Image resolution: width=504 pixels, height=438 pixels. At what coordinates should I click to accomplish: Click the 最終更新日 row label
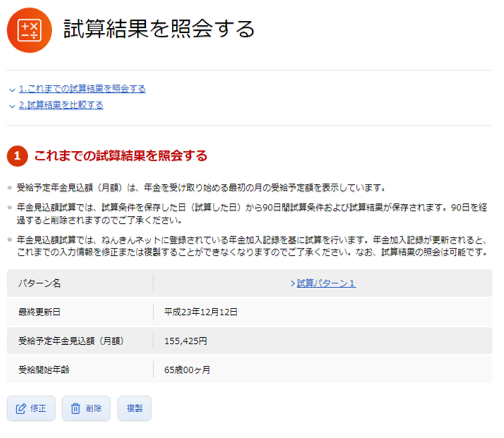[39, 312]
